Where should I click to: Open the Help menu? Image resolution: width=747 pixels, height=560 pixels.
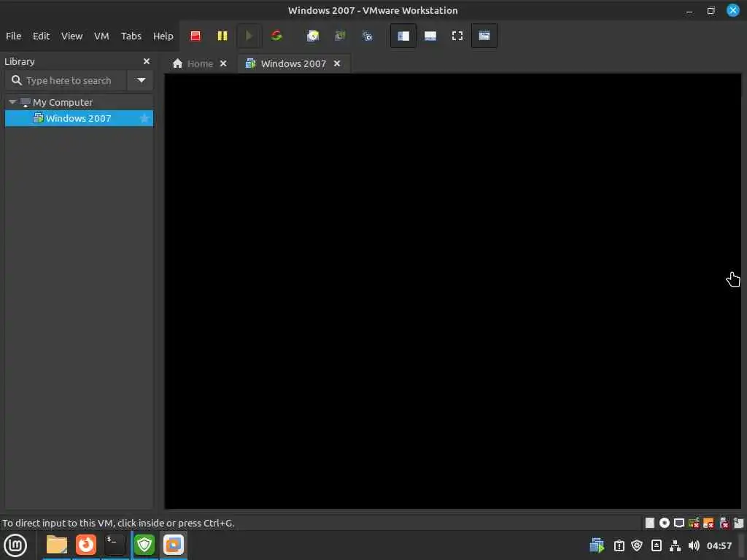point(163,36)
